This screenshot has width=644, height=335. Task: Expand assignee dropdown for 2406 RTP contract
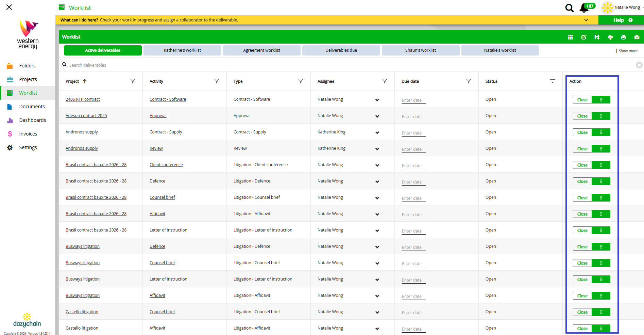point(377,100)
